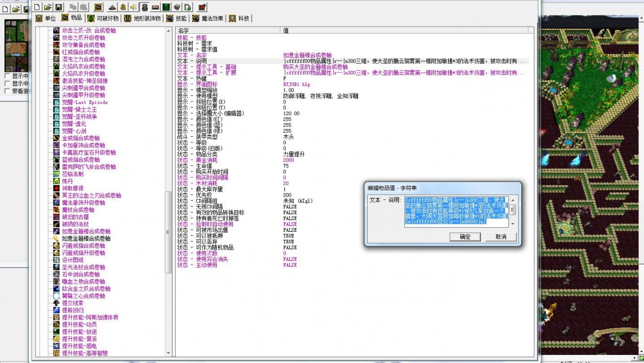Click the New file icon in Object Editor toolbar
The width and height of the screenshot is (644, 363).
click(x=37, y=7)
